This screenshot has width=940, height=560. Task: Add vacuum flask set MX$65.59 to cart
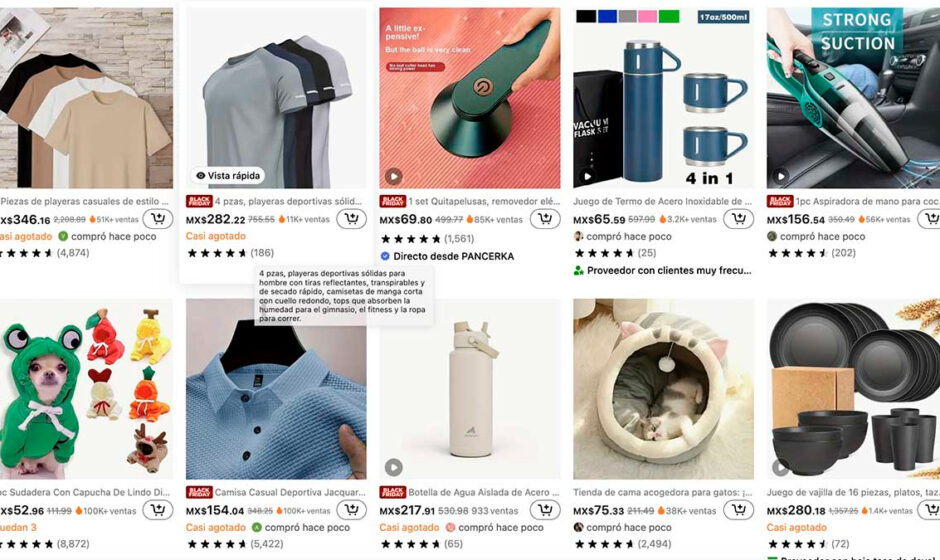tap(739, 219)
